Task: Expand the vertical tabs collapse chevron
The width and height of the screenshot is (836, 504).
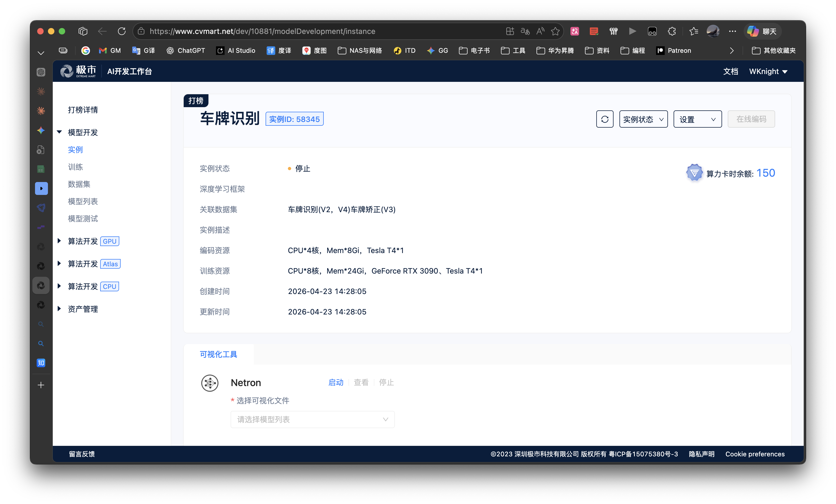Action: coord(41,52)
